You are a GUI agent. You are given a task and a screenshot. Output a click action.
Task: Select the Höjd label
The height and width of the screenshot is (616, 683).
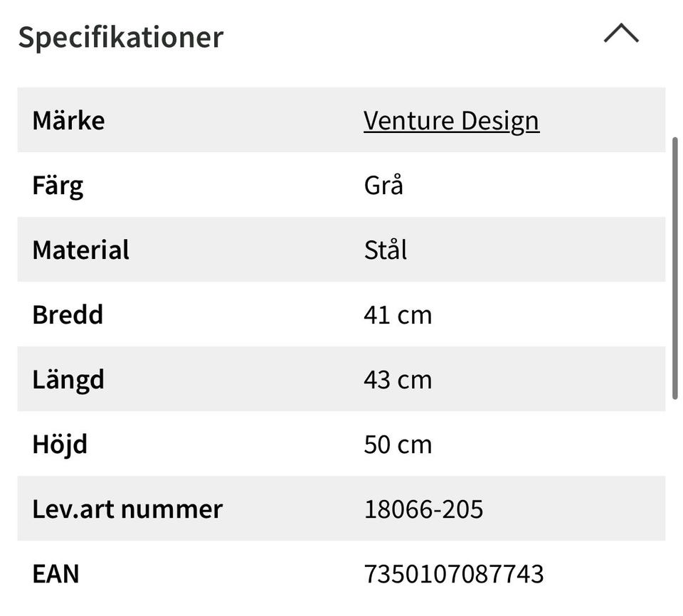60,445
